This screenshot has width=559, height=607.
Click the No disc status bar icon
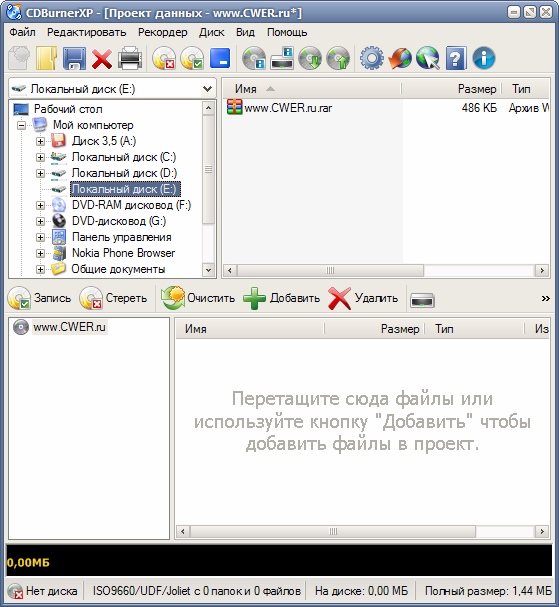(15, 592)
